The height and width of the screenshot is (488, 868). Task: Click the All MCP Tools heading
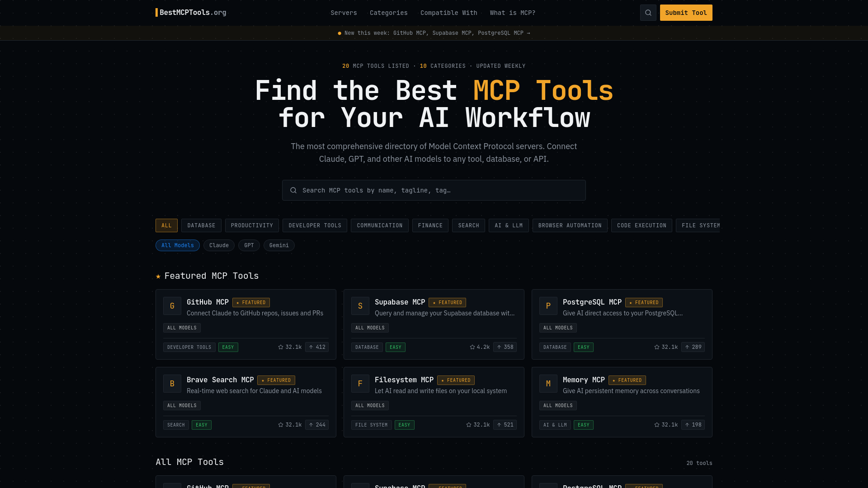189,462
